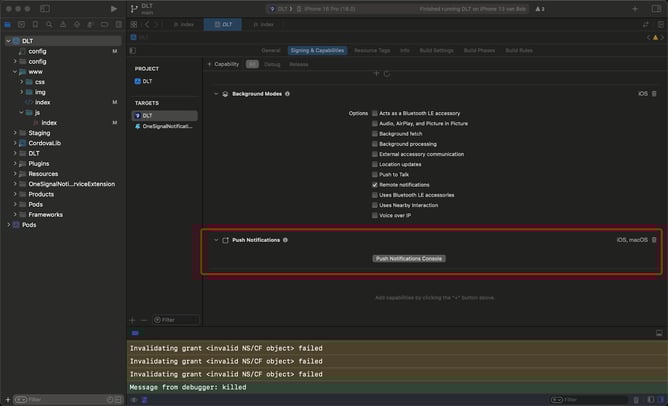Viewport: 668px width, 406px height.
Task: Enable Location updates mode
Action: coord(374,164)
